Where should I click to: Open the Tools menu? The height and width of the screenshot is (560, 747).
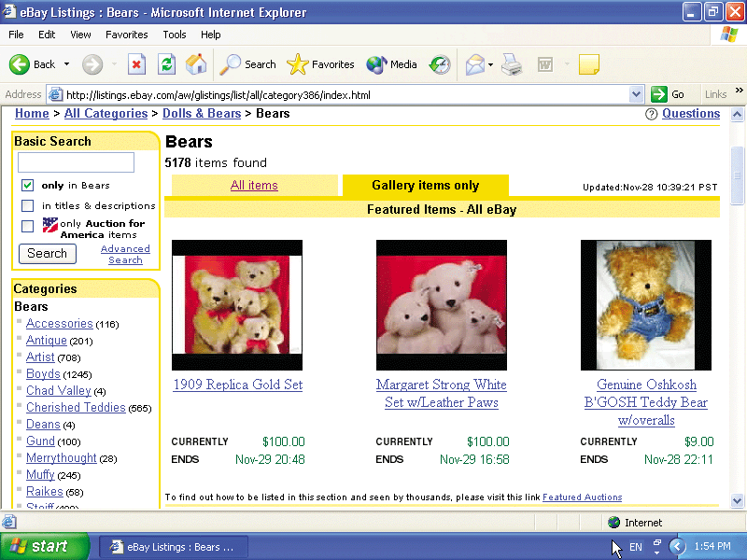pyautogui.click(x=175, y=35)
